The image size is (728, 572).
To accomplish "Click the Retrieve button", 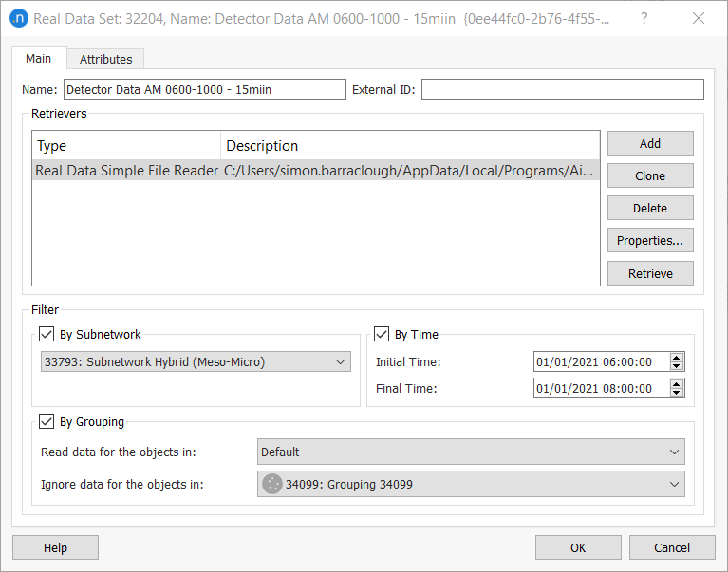I will pyautogui.click(x=650, y=273).
